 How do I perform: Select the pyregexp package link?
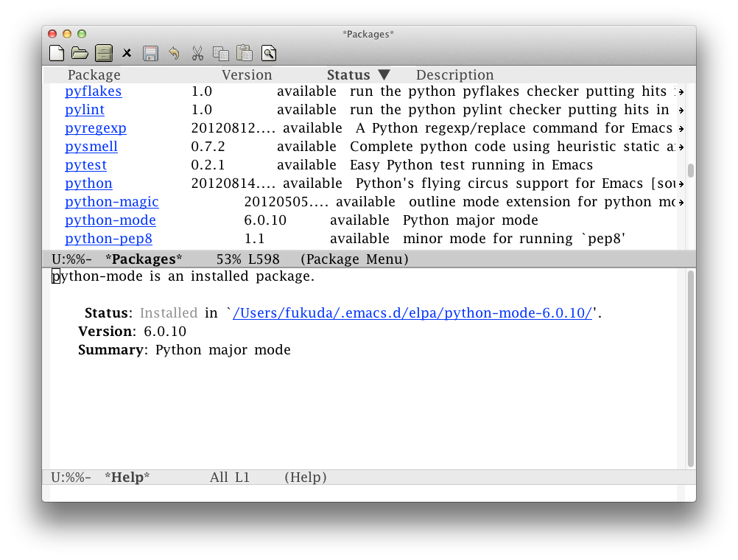(x=96, y=128)
